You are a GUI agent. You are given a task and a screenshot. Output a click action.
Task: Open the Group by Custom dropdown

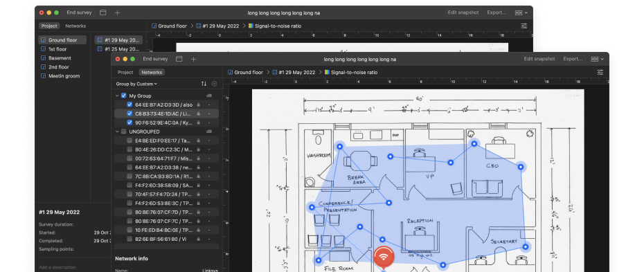[136, 84]
